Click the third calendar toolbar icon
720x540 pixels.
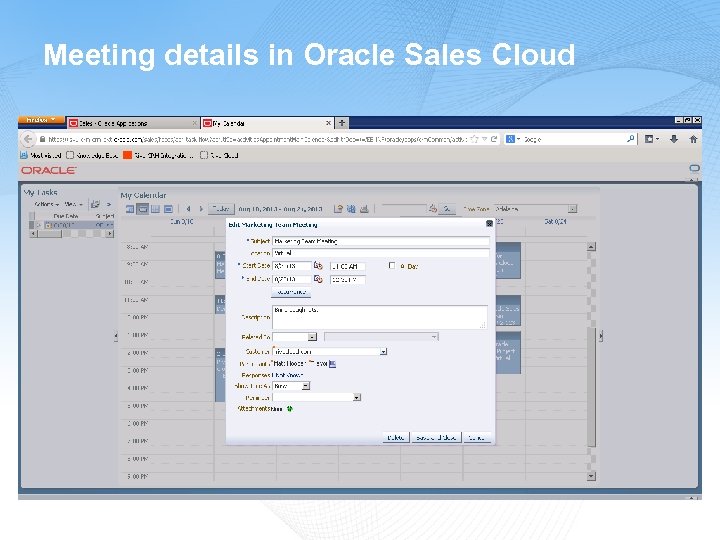click(364, 209)
